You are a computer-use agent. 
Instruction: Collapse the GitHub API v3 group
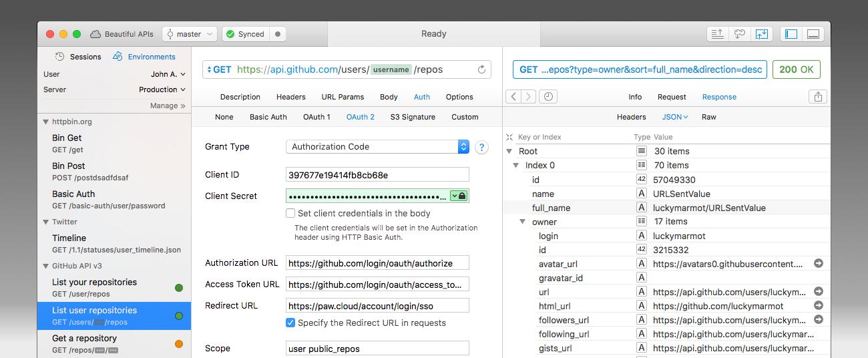[45, 266]
